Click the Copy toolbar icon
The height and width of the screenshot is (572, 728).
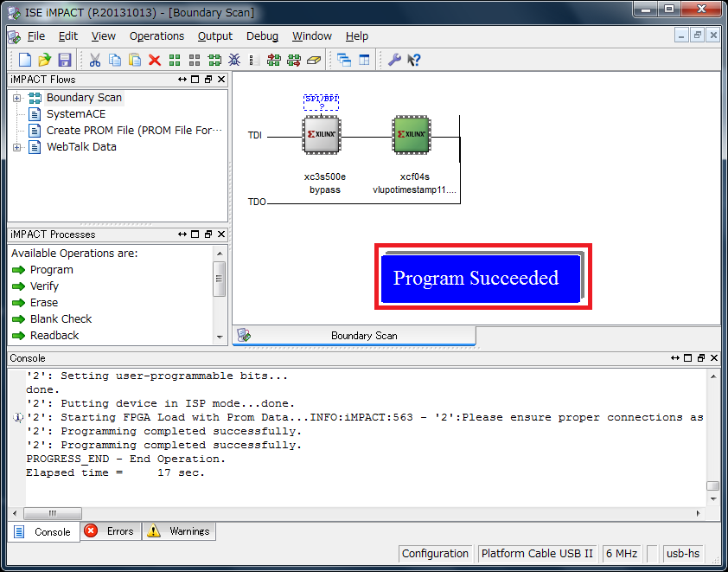115,60
